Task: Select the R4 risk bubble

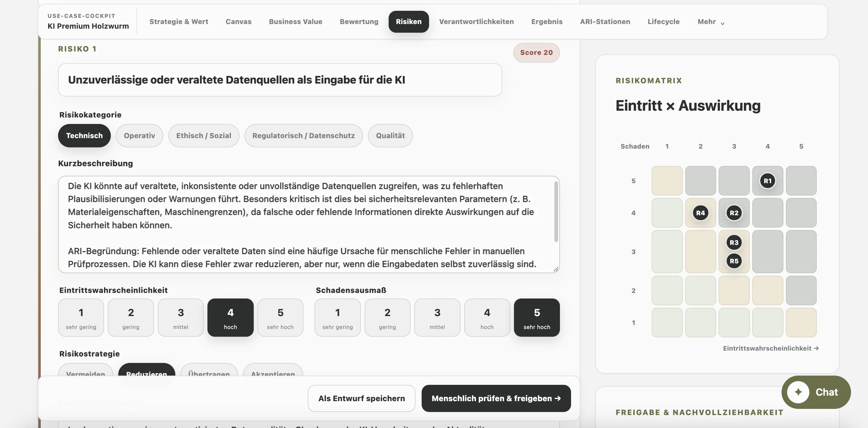Action: click(x=700, y=213)
